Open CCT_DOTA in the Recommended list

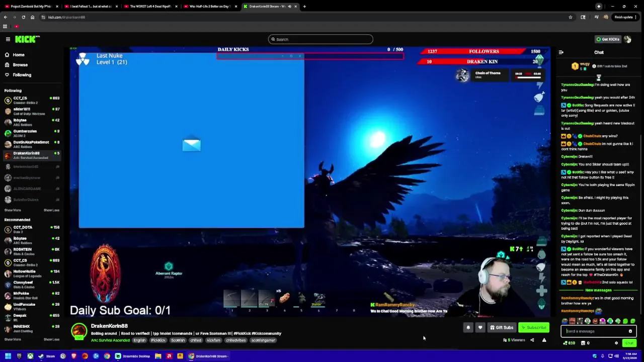[31, 229]
